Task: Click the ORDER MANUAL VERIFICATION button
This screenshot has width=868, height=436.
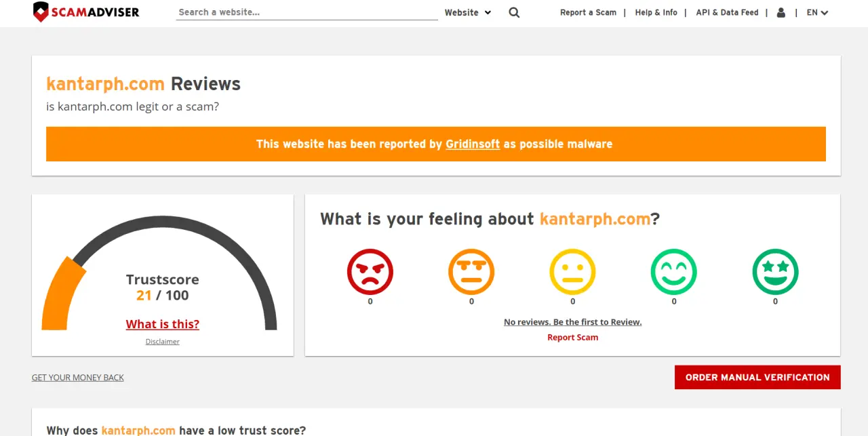Action: pyautogui.click(x=757, y=378)
